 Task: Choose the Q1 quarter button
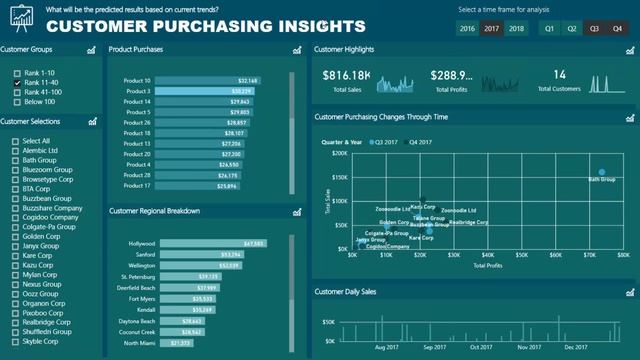[549, 29]
